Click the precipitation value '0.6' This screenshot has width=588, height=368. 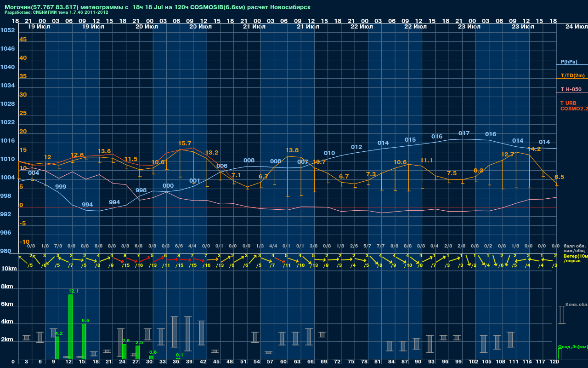coord(153,352)
